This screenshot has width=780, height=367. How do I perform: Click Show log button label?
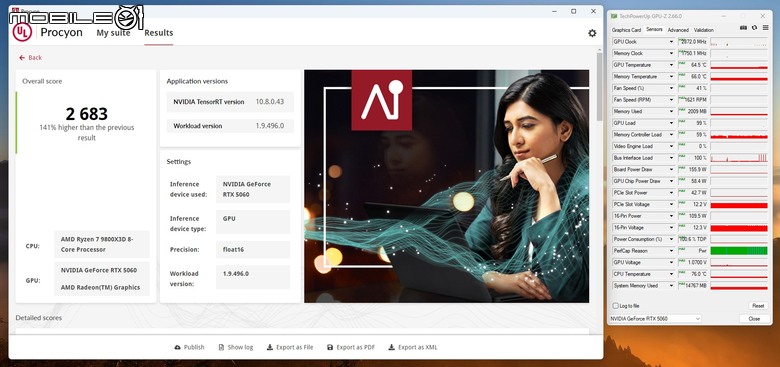tap(240, 347)
